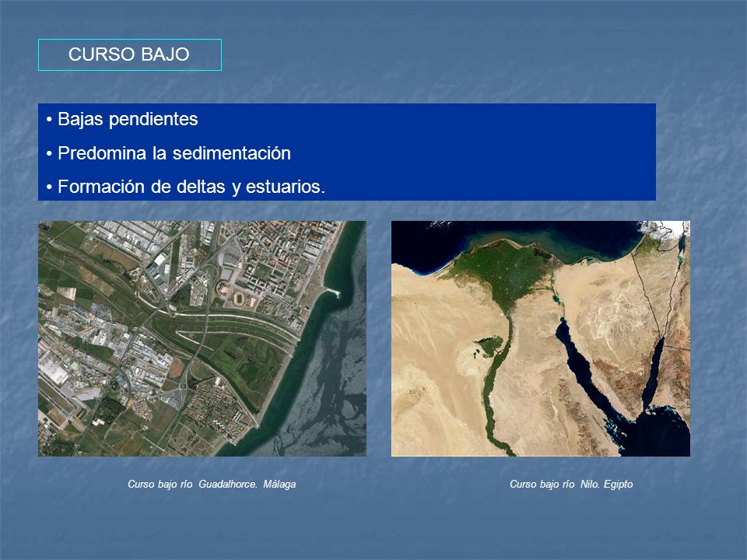Click caption 'Curso bajo río Nilo. Egipto'
The image size is (747, 560).
(571, 485)
